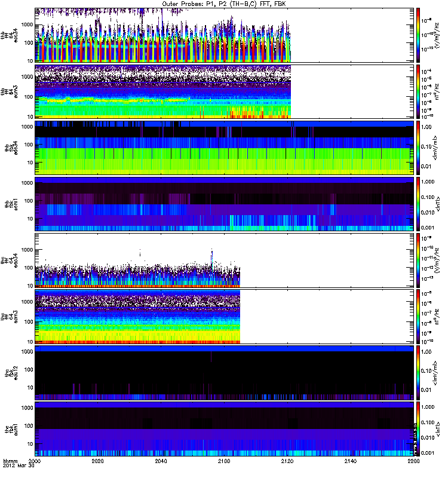Click the color bar of bottom thc fbk scm1 panel
The height and width of the screenshot is (478, 448).
click(418, 429)
